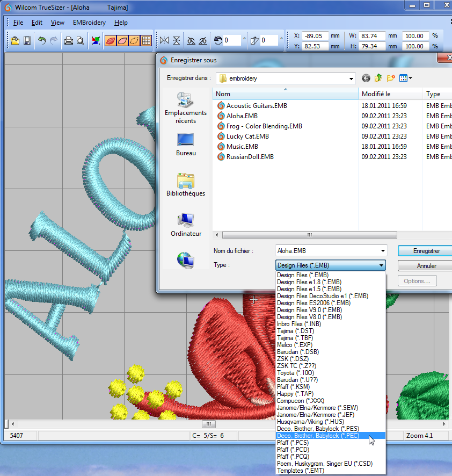This screenshot has width=452, height=476.
Task: Toggle the grid display button
Action: pyautogui.click(x=145, y=40)
